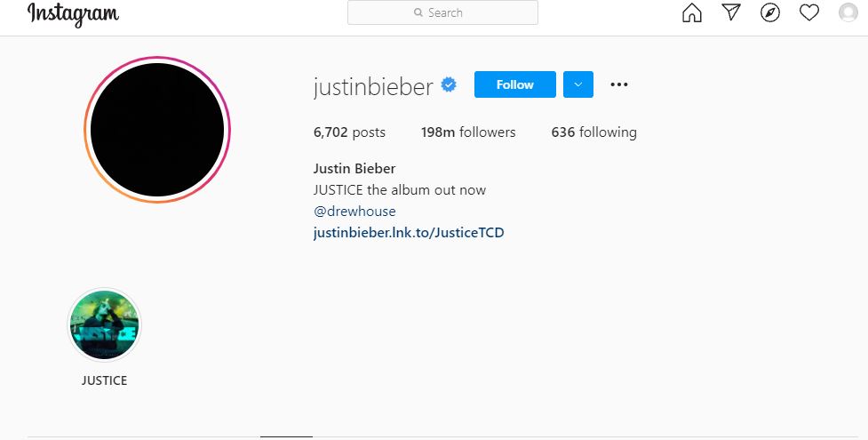Click the Instagram logo
The width and height of the screenshot is (868, 440).
click(x=73, y=14)
